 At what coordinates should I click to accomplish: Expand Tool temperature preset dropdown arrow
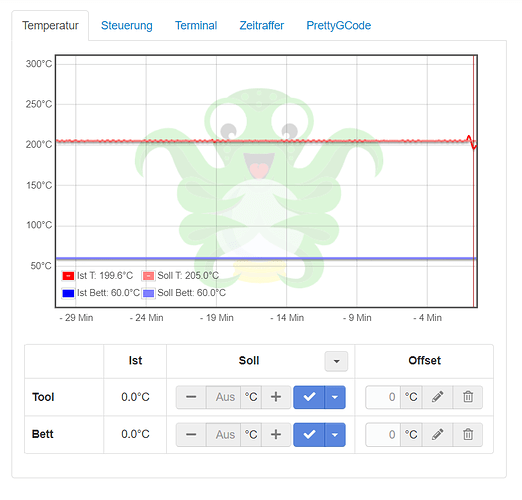(x=335, y=397)
